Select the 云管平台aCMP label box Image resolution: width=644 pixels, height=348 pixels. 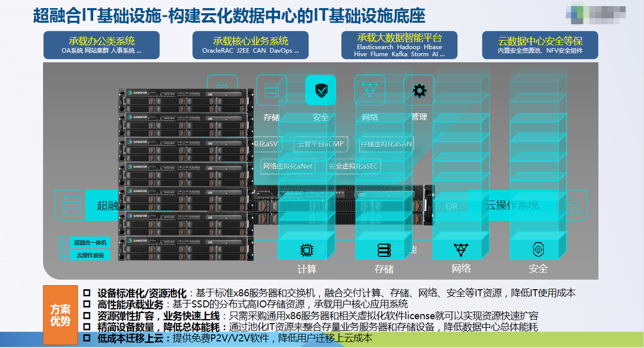(320, 144)
